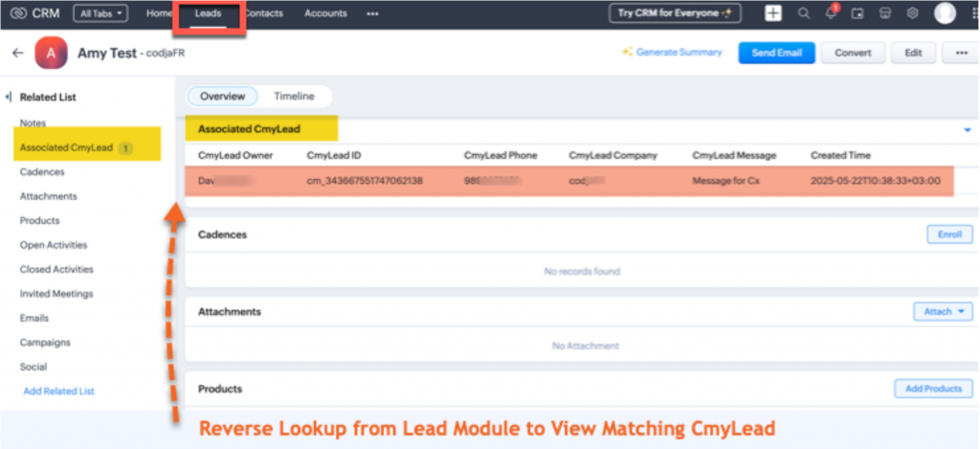980x449 pixels.
Task: Open the marketplace store icon
Action: [885, 13]
